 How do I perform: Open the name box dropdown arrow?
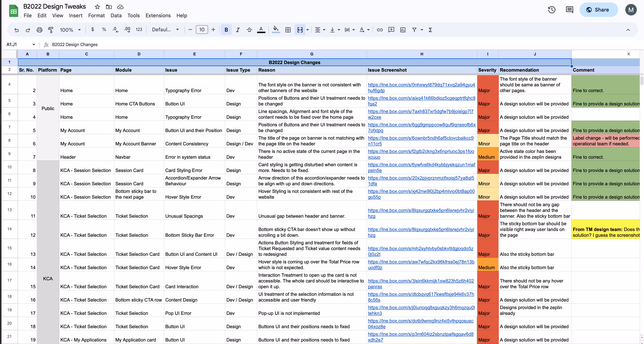click(x=33, y=45)
